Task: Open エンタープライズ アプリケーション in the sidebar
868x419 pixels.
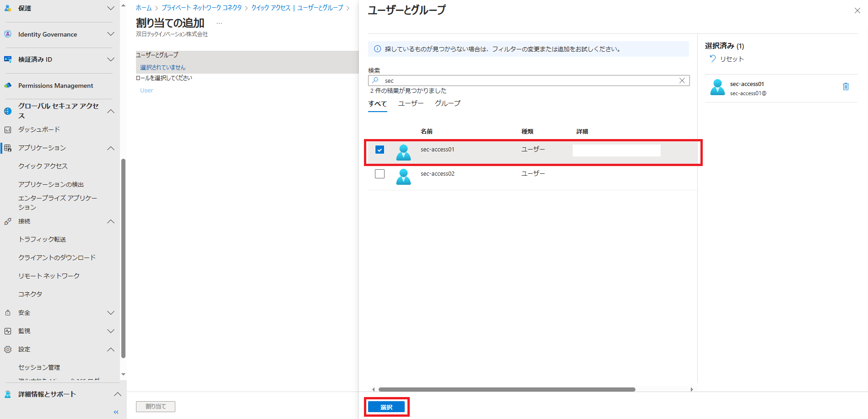Action: click(x=58, y=203)
